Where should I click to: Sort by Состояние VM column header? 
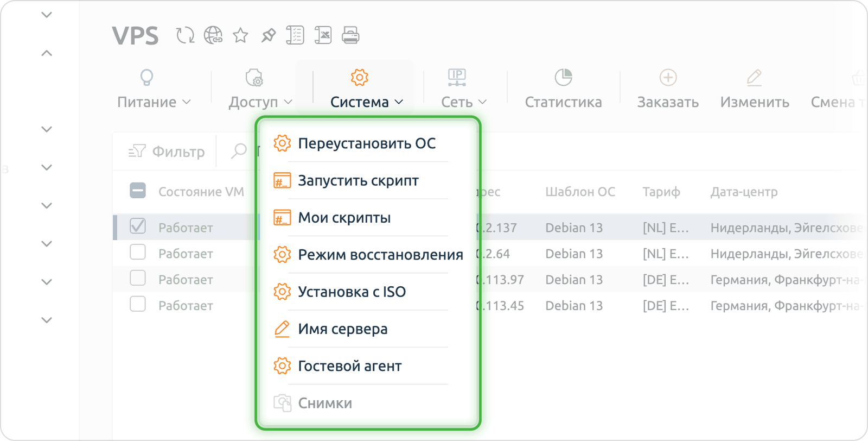pos(201,192)
